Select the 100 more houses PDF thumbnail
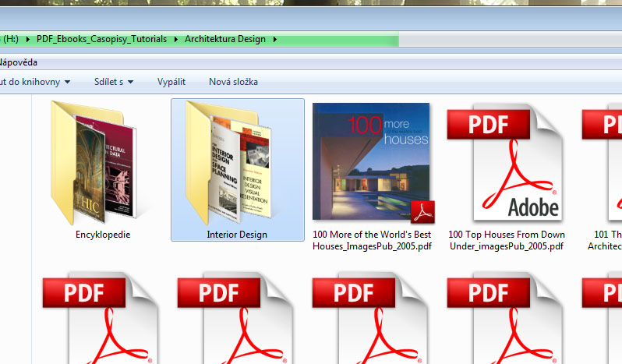This screenshot has height=364, width=622. [x=373, y=162]
